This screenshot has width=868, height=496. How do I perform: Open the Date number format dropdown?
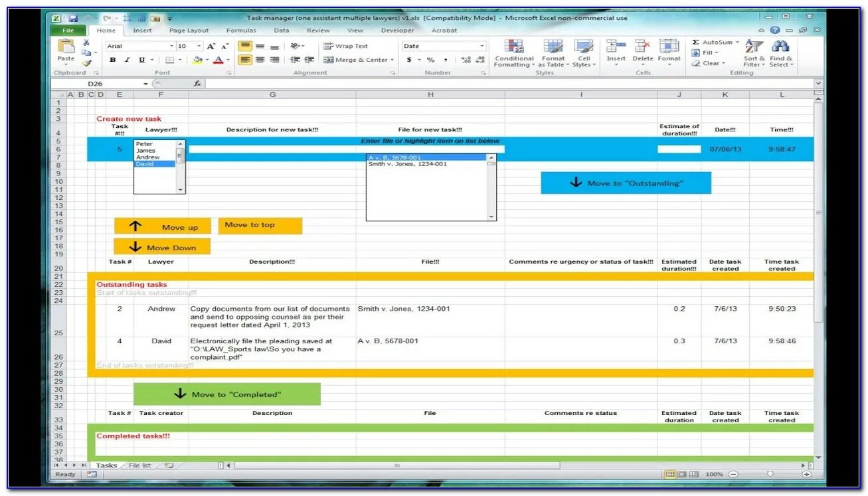(482, 46)
